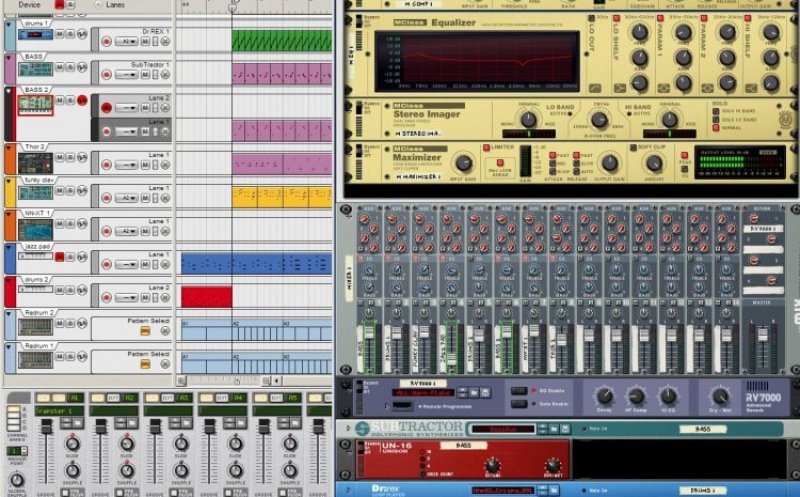
Task: Enable Solo Hi Band on Stereo Imager
Action: coord(716,111)
